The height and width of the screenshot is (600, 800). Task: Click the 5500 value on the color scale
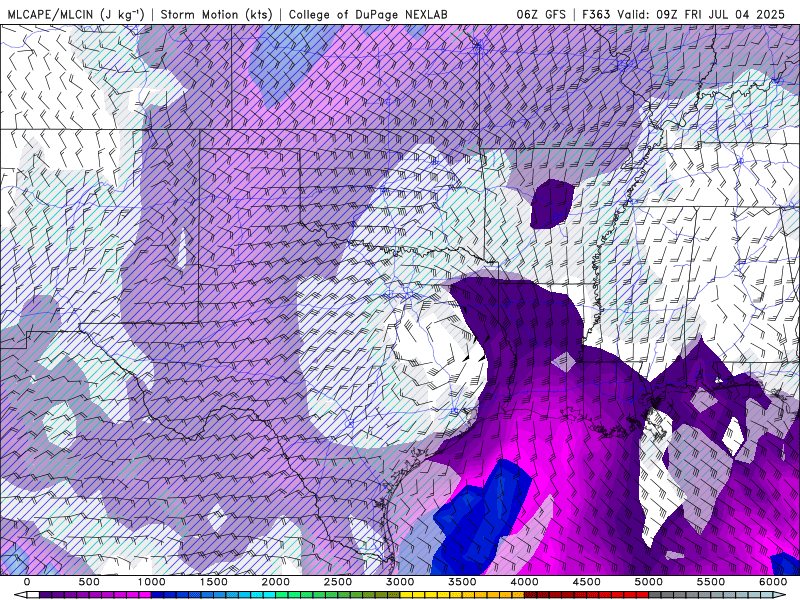711,582
